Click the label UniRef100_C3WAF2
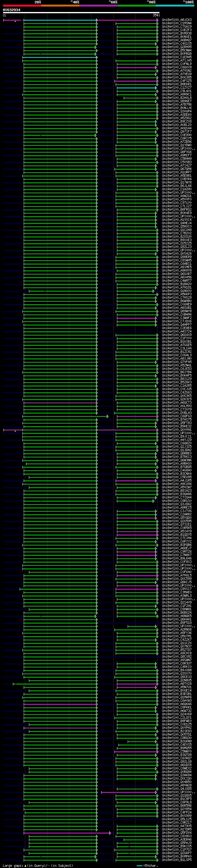The width and height of the screenshot is (197, 868). 177,318
